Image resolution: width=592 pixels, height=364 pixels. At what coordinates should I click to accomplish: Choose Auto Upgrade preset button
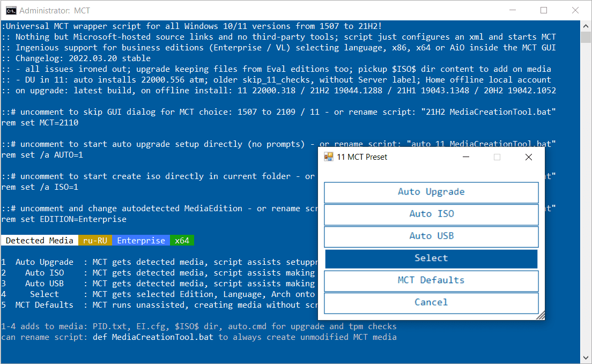tap(431, 192)
